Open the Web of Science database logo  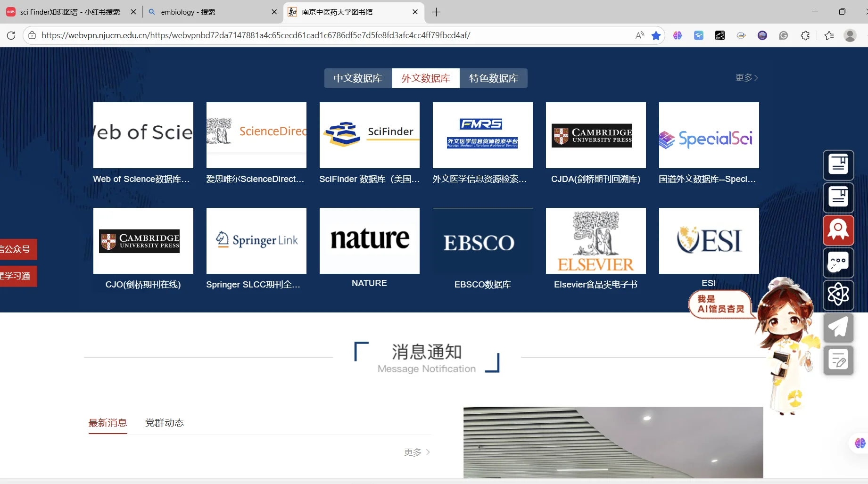tap(143, 135)
